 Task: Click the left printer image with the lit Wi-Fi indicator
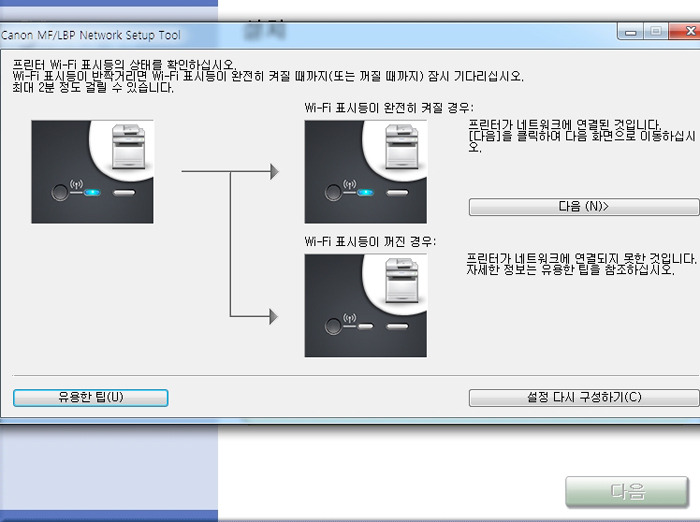tap(92, 172)
